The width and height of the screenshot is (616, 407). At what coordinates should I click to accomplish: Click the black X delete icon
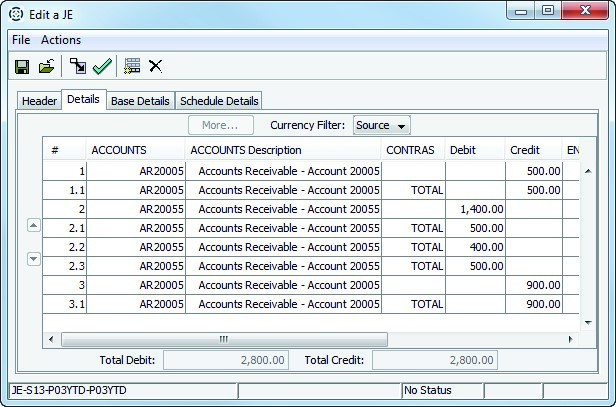tap(156, 67)
